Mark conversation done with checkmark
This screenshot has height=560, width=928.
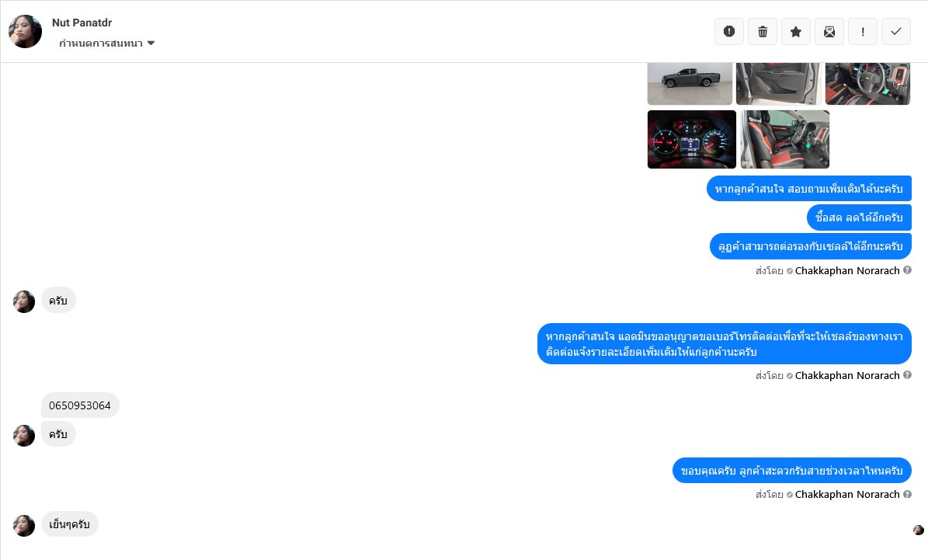click(896, 31)
